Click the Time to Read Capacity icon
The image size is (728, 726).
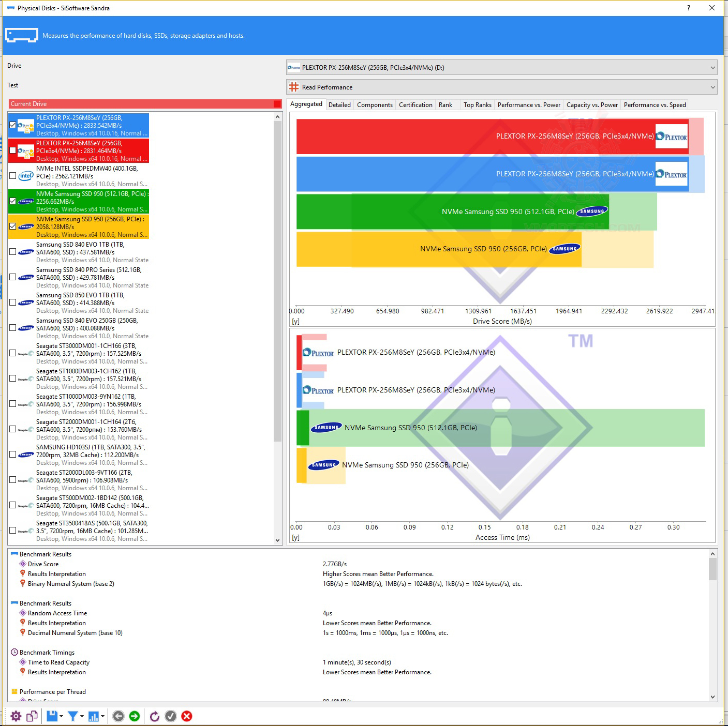pos(23,662)
